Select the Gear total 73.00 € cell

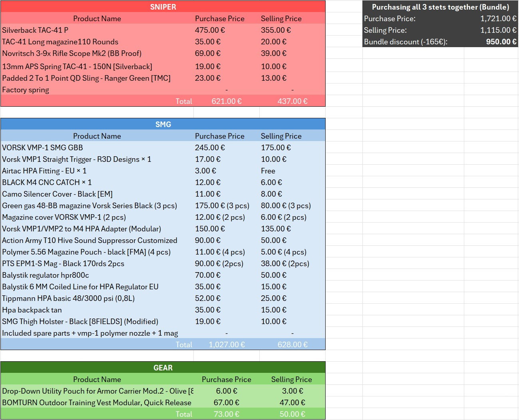(227, 414)
